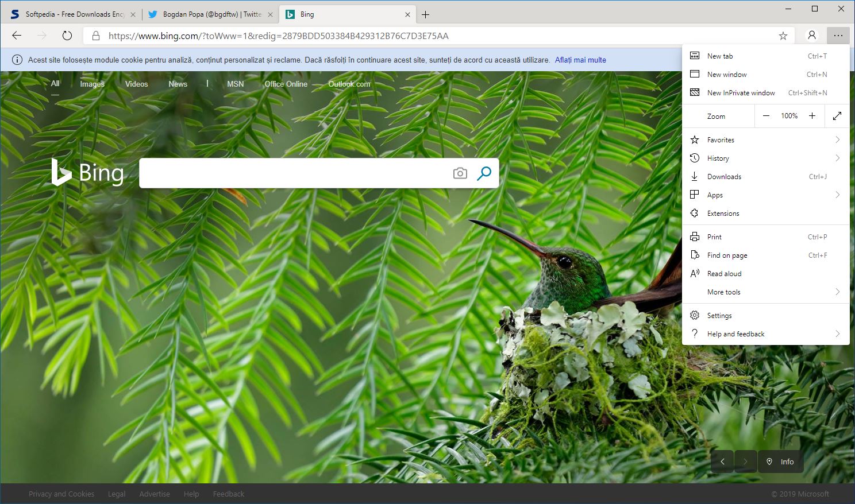Open Settings from the menu
Viewport: 855px width, 504px height.
point(719,316)
